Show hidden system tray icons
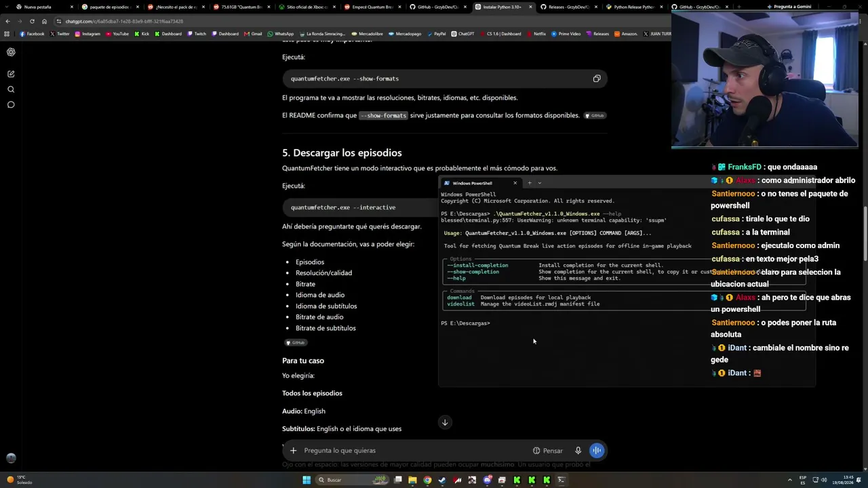The image size is (868, 488). (x=791, y=480)
